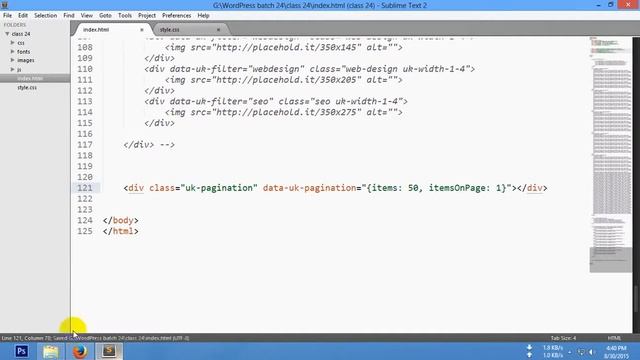Click the placehold.it/350x145 image URL

click(x=286, y=47)
